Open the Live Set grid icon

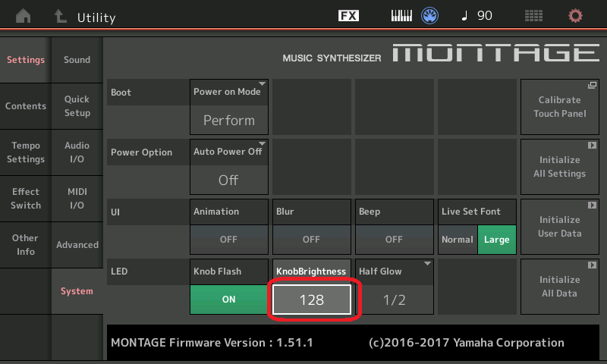[533, 16]
